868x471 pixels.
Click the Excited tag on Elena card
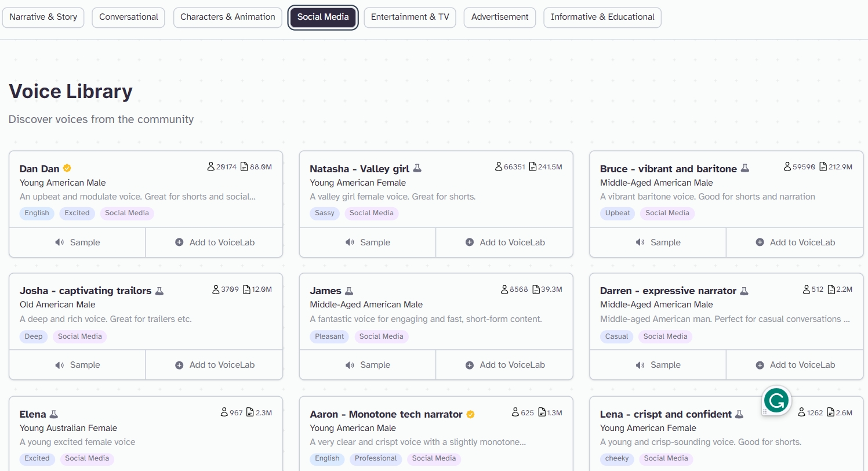(37, 458)
